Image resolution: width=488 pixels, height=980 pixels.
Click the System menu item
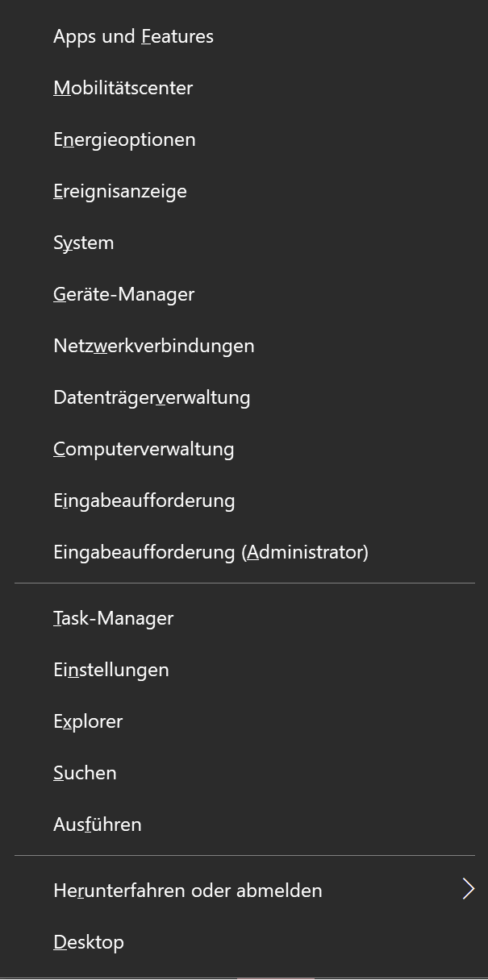83,243
